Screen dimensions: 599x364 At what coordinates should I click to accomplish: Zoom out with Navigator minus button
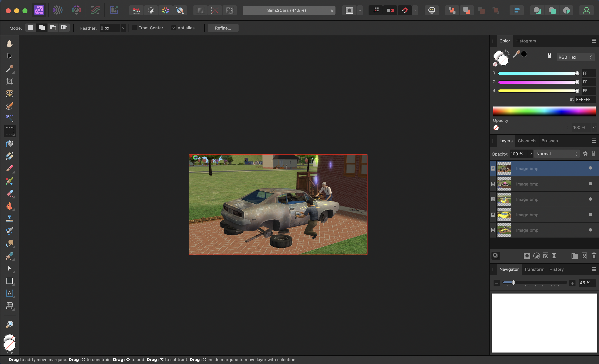tap(497, 283)
